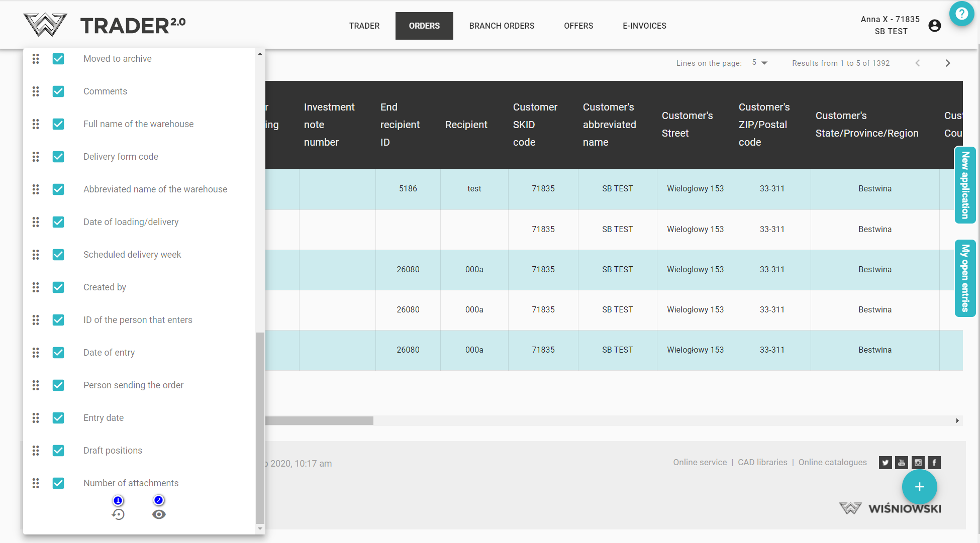Follow the CAD libraries link

tap(762, 462)
